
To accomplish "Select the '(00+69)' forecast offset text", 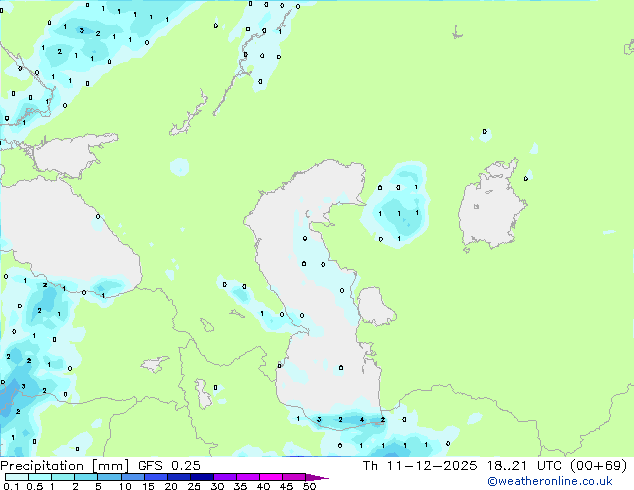I will 598,466.
